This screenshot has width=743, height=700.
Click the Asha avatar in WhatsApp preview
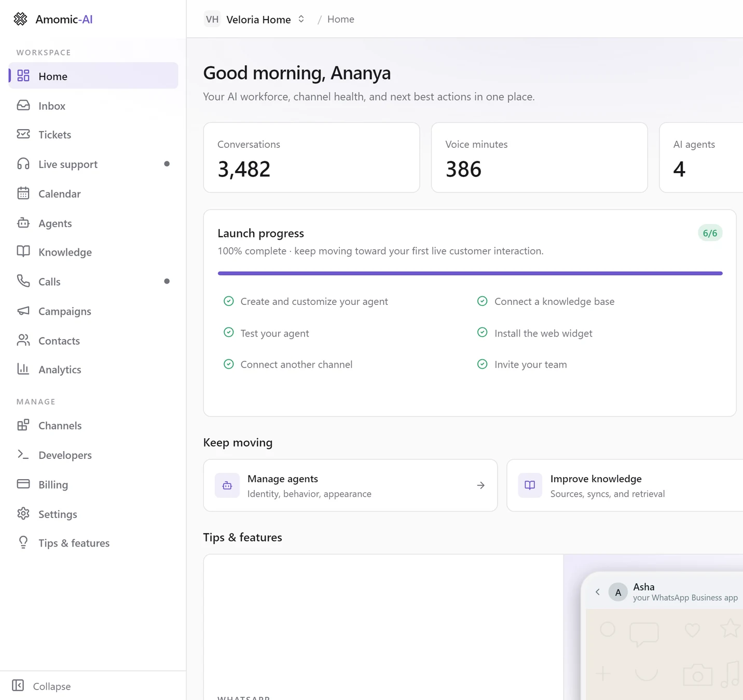618,592
